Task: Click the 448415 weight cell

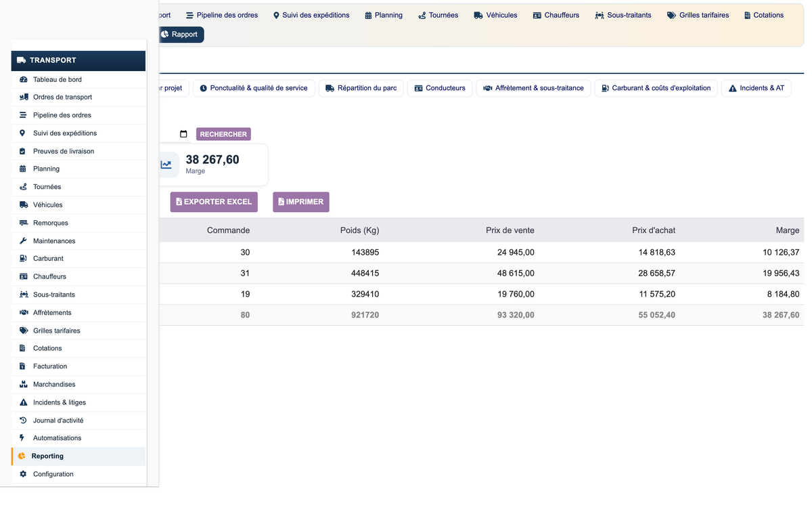Action: pyautogui.click(x=365, y=273)
